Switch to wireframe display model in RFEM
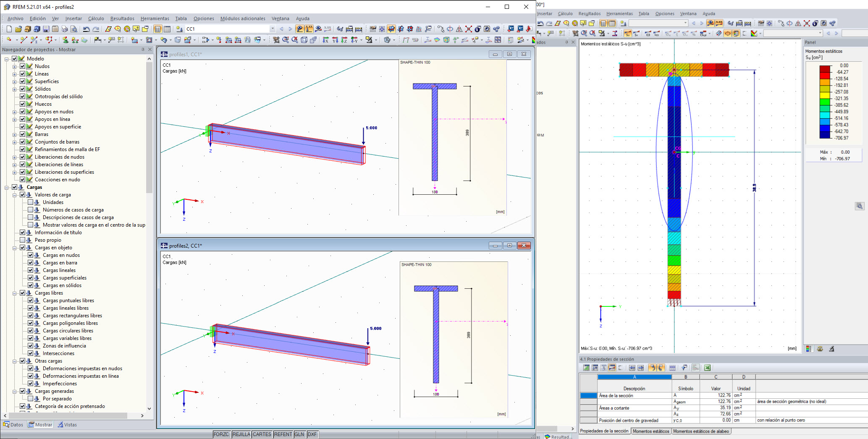868x439 pixels. pyautogui.click(x=304, y=40)
